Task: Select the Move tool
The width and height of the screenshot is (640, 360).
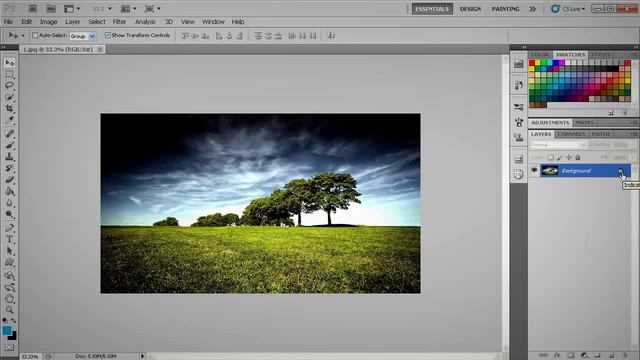Action: [9, 62]
